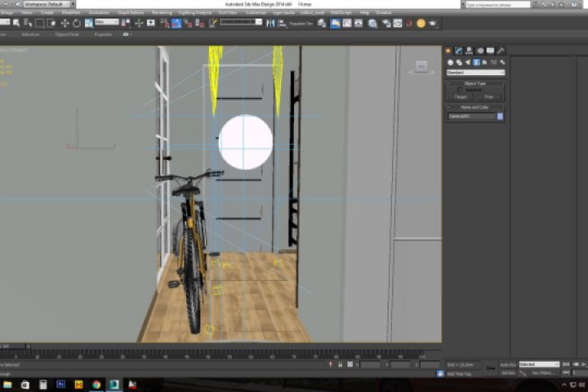This screenshot has width=588, height=392.
Task: Toggle Auto Key animation mode
Action: pos(508,364)
